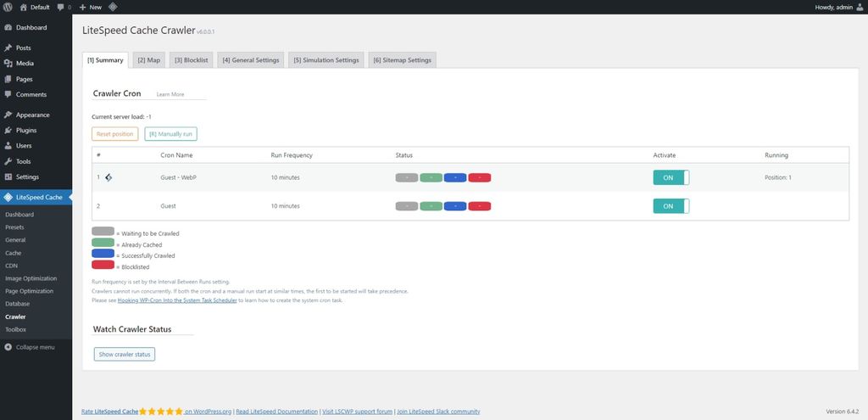Viewport: 868px width, 420px height.
Task: Switch to the [1] Summary tab
Action: point(105,60)
